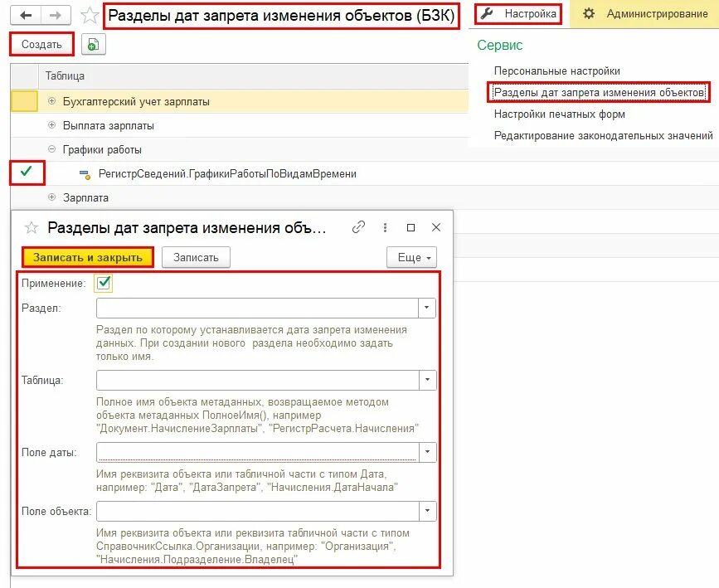Click into the Поле объекта input field

258,511
